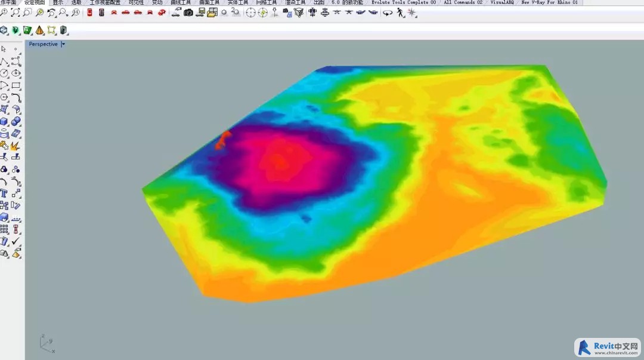Image resolution: width=644 pixels, height=360 pixels.
Task: Switch to Evolute Tools Complete 00 tab
Action: click(x=403, y=2)
